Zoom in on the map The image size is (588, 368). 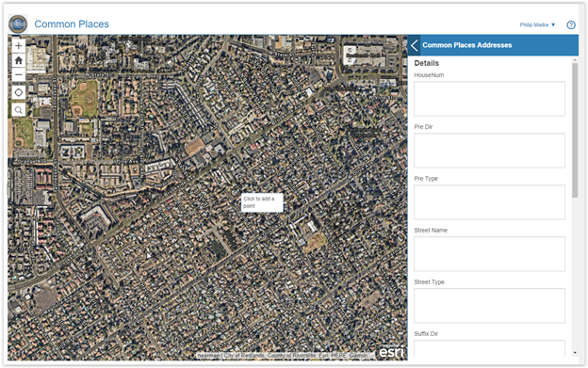(19, 46)
